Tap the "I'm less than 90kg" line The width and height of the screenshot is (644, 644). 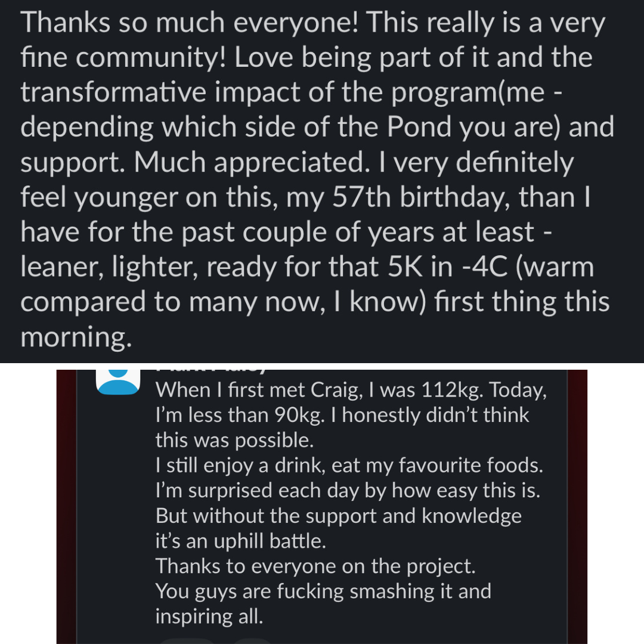[x=342, y=415]
